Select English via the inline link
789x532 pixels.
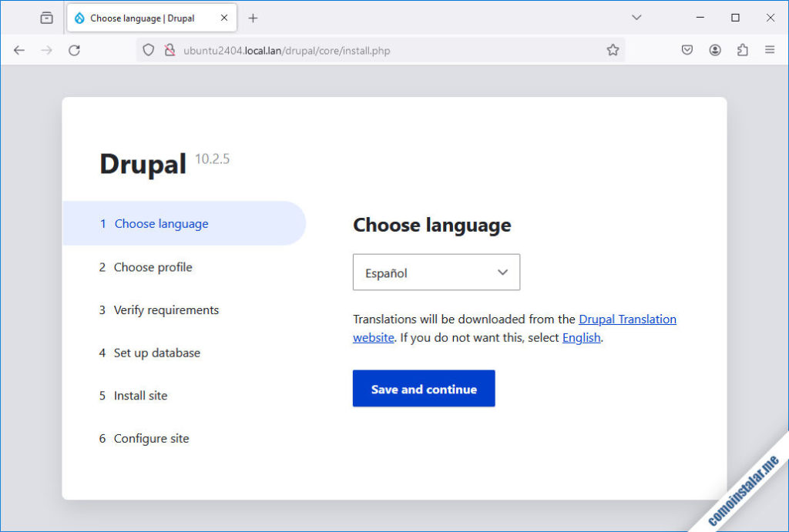pos(582,337)
